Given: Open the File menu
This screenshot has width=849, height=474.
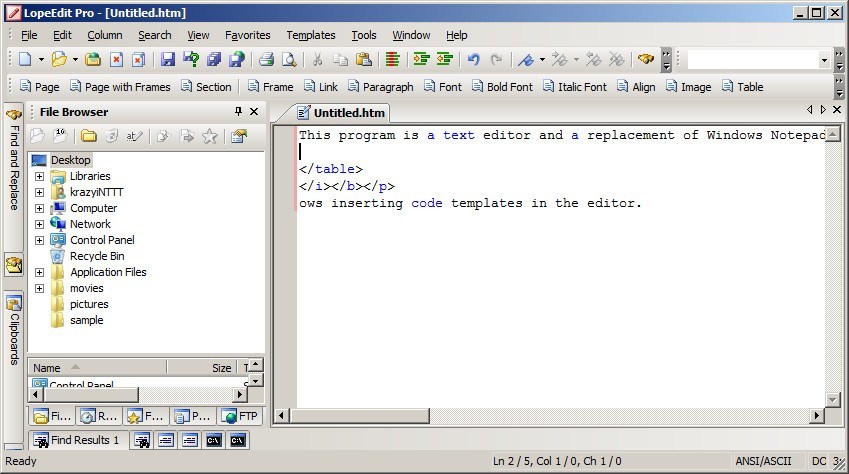Looking at the screenshot, I should tap(29, 35).
